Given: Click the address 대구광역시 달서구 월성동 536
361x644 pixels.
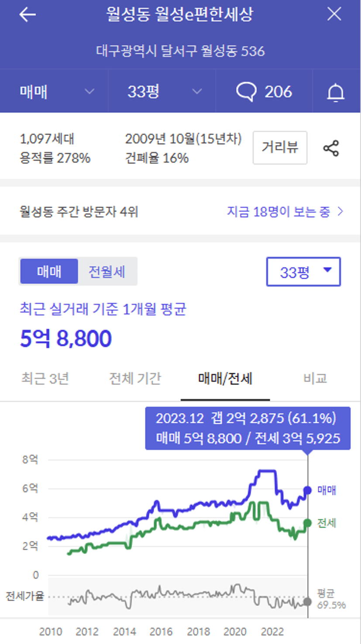Looking at the screenshot, I should pos(180,51).
